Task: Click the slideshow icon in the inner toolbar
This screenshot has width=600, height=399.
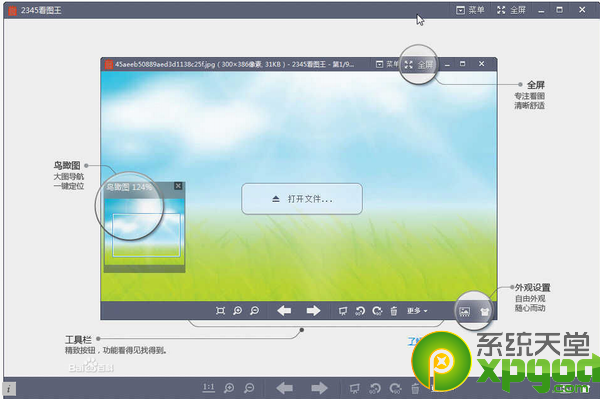Action: coord(343,311)
